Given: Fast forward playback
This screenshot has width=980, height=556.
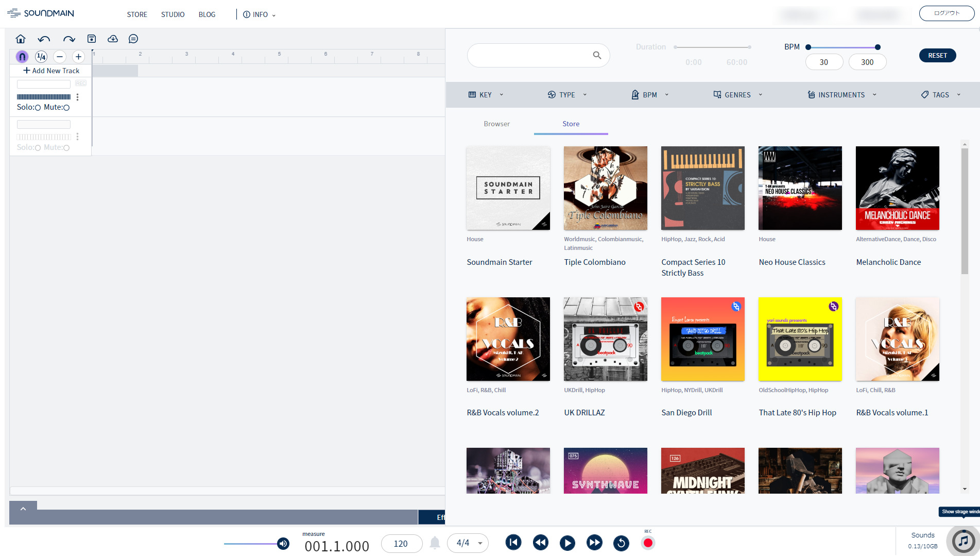Looking at the screenshot, I should (594, 542).
